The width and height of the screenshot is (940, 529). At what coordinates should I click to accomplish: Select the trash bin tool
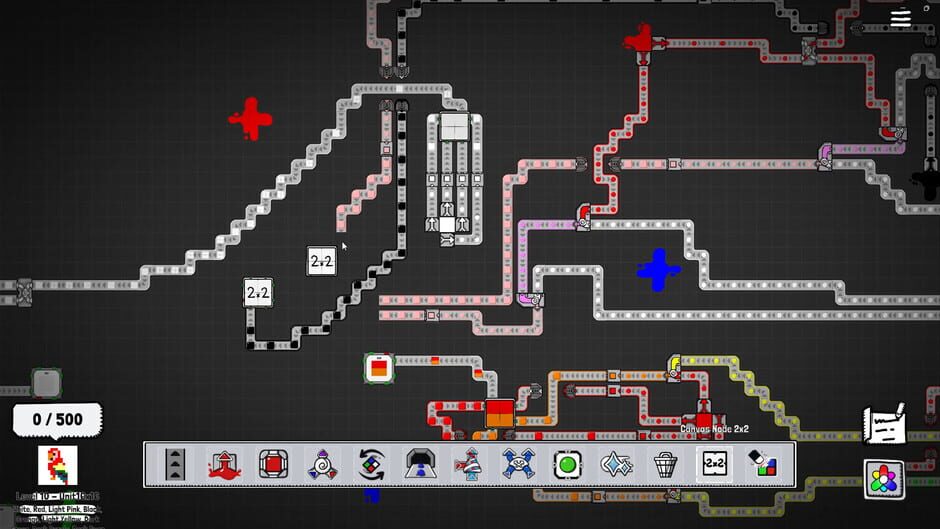[x=665, y=464]
